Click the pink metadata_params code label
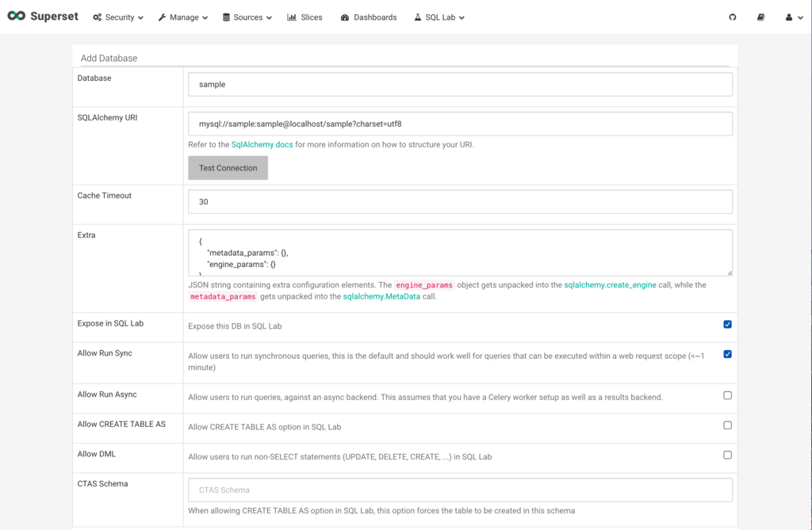This screenshot has width=812, height=530. pyautogui.click(x=223, y=296)
